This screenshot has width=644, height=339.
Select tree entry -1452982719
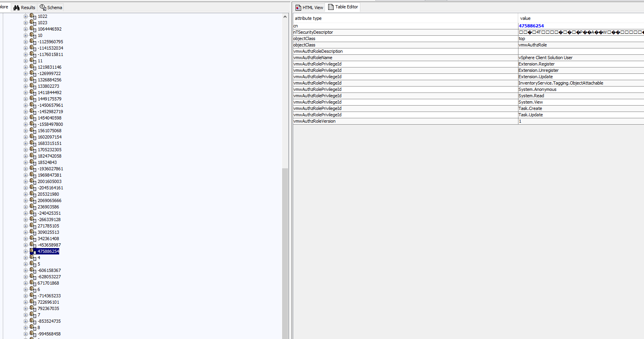pos(50,112)
